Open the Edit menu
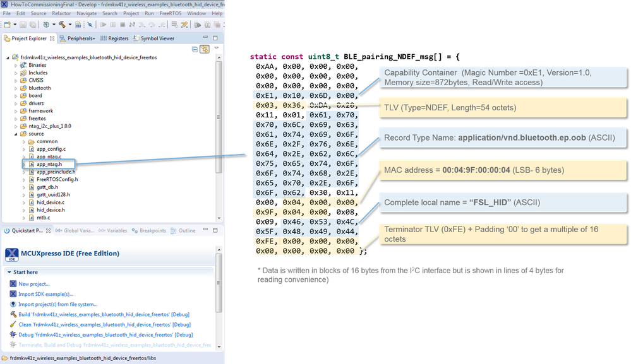 [x=20, y=13]
